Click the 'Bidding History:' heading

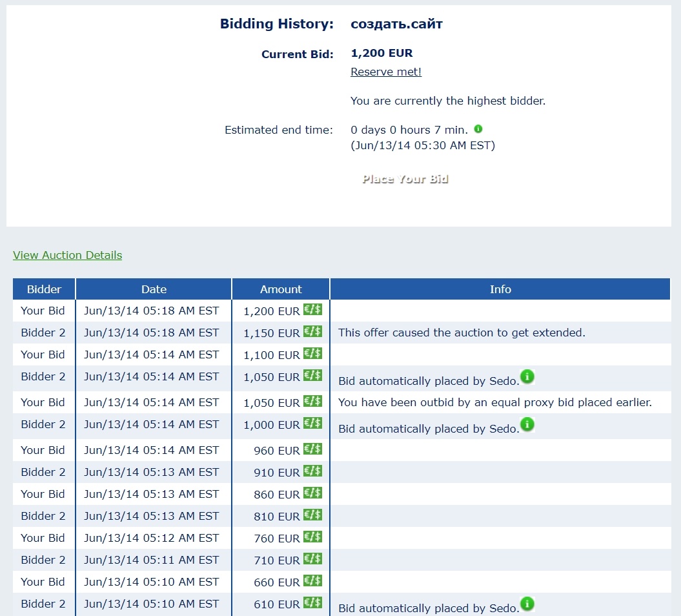(277, 23)
